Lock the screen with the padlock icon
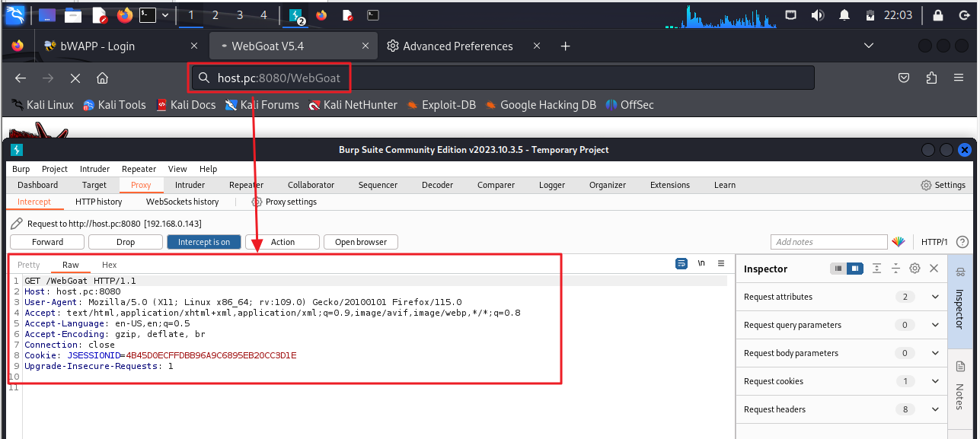 (x=938, y=14)
